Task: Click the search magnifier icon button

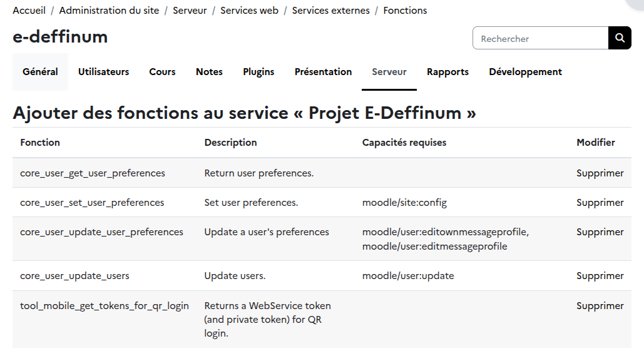Action: pyautogui.click(x=620, y=38)
